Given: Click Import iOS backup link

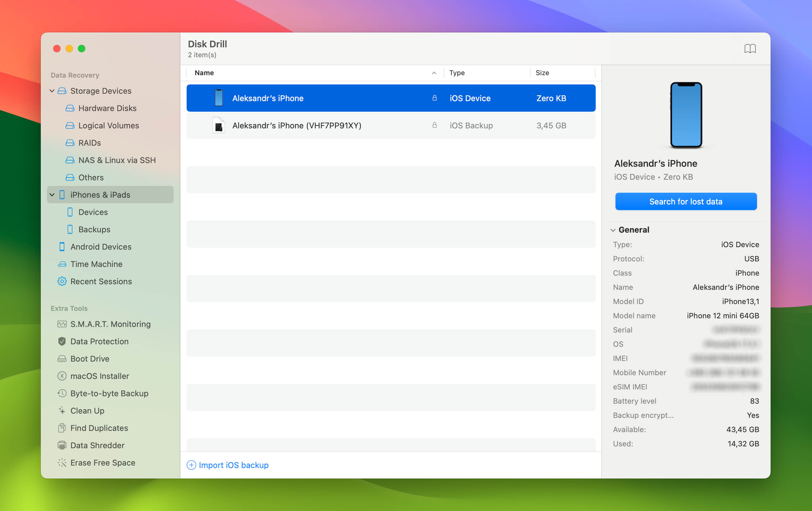Looking at the screenshot, I should click(227, 465).
